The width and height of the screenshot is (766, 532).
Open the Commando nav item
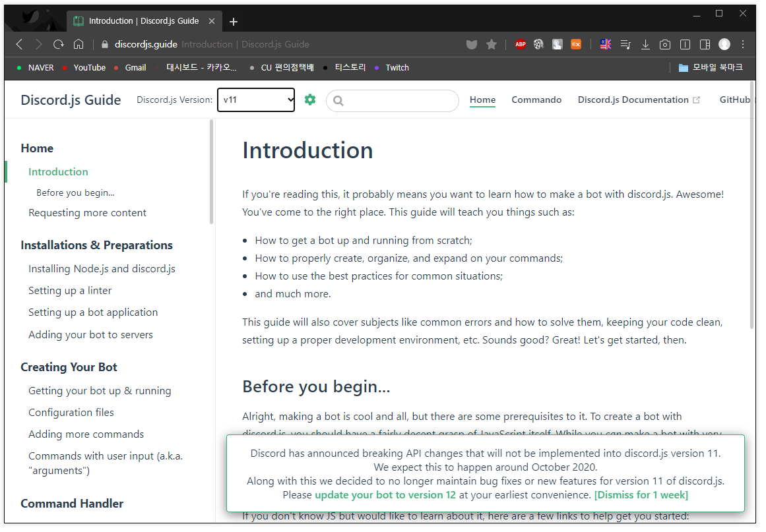point(536,100)
